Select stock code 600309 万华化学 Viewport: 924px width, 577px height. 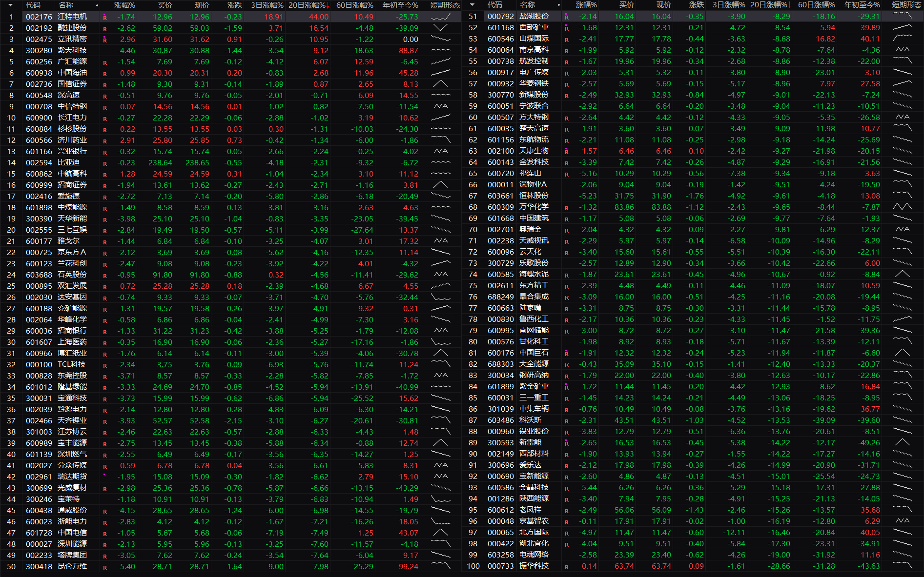[501, 207]
